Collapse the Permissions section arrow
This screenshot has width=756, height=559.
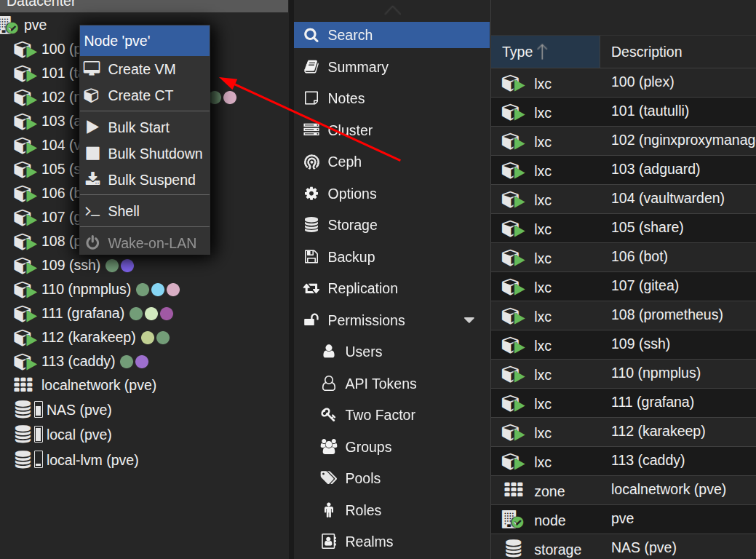click(x=469, y=320)
